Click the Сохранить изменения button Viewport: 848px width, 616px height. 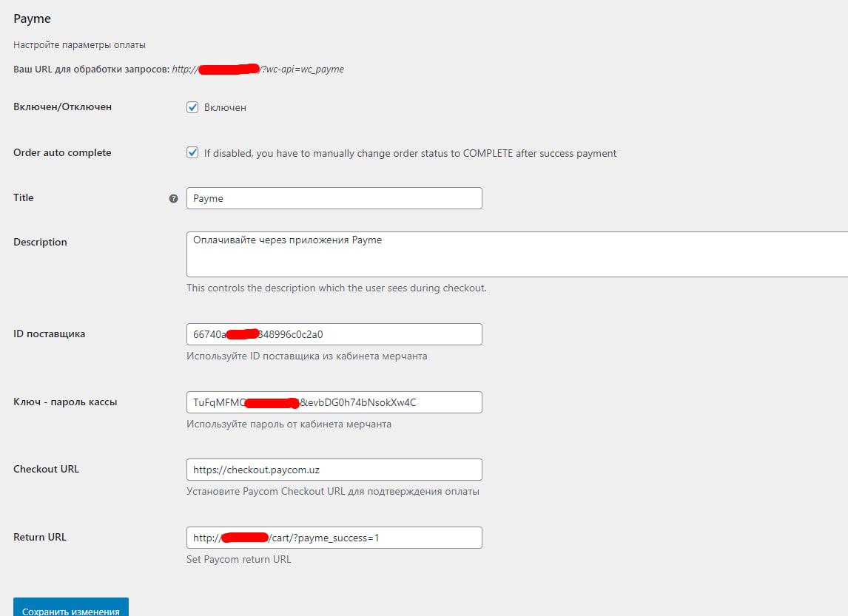[x=71, y=607]
